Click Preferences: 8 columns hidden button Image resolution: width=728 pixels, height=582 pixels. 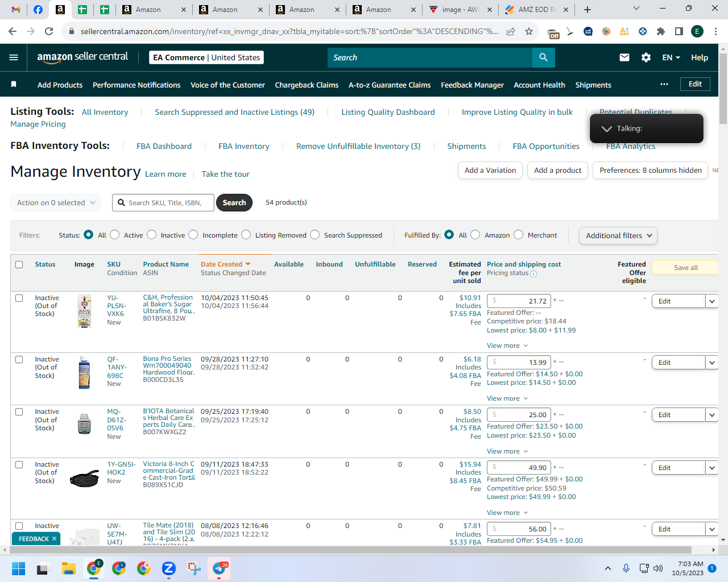coord(650,170)
